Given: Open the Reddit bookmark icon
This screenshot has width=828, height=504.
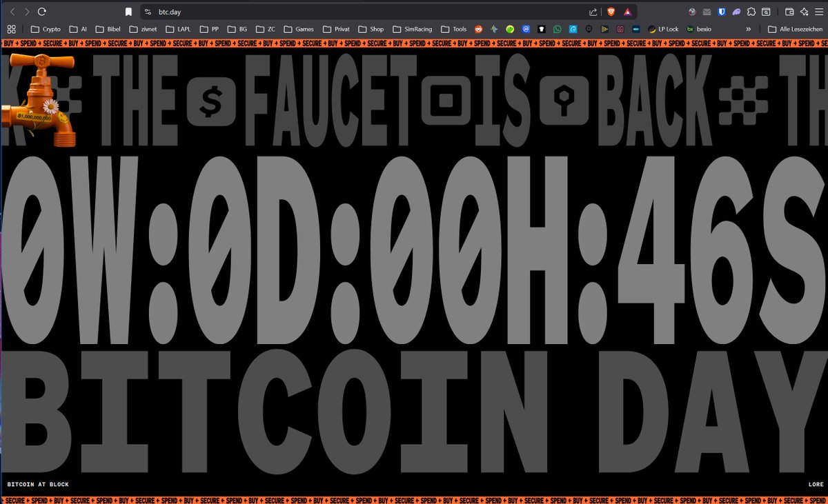Looking at the screenshot, I should pos(479,29).
